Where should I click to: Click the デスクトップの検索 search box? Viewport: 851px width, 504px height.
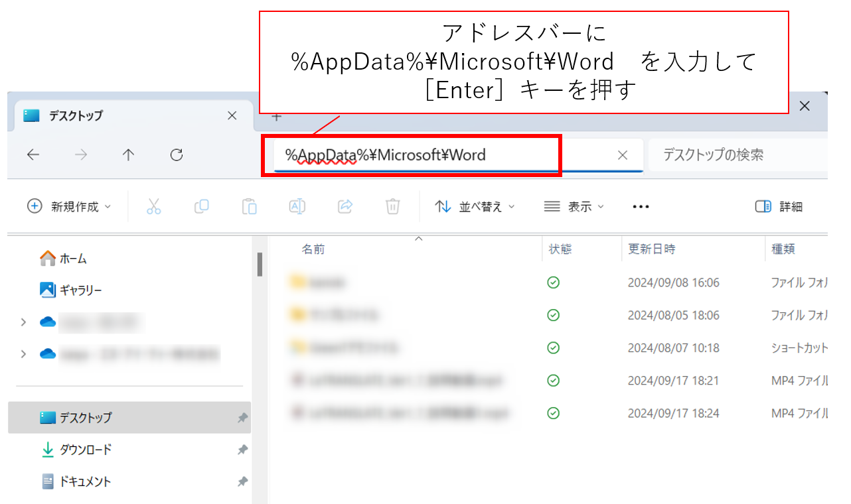(737, 155)
